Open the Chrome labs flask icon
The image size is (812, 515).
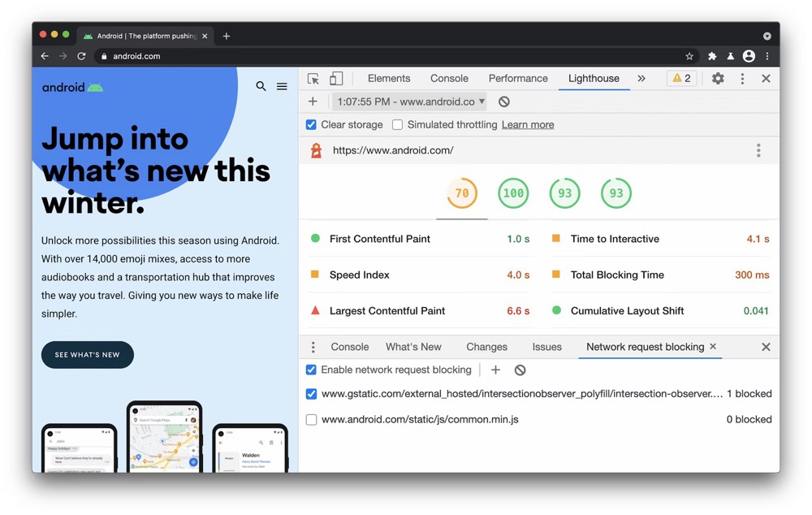730,56
